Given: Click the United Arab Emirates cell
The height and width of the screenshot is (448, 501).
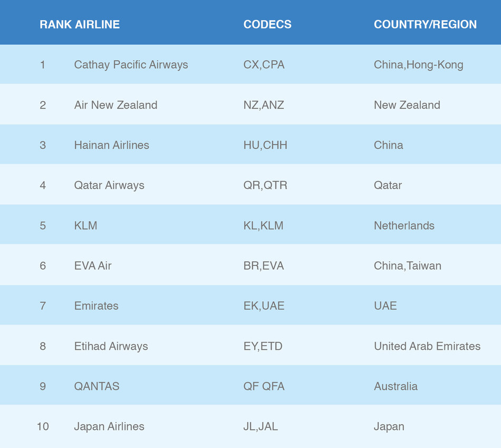Looking at the screenshot, I should [427, 346].
